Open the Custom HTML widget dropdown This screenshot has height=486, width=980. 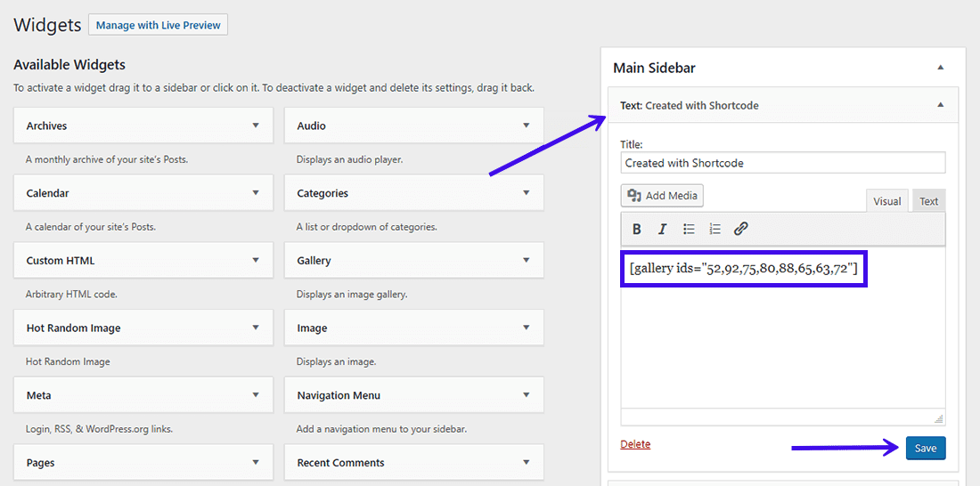[256, 261]
